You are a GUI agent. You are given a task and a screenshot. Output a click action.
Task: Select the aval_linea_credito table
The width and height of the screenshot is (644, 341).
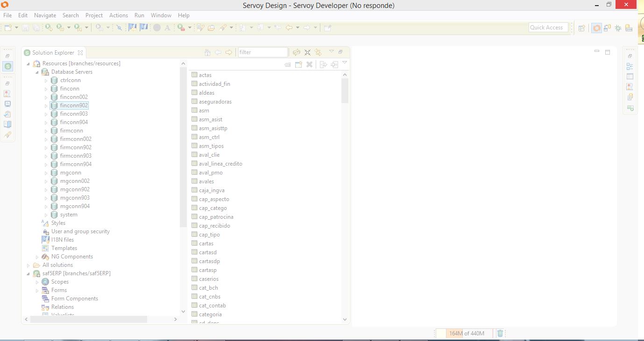[x=220, y=164]
